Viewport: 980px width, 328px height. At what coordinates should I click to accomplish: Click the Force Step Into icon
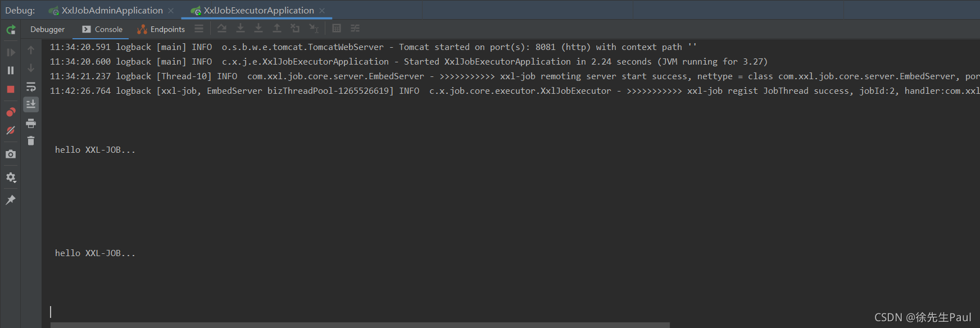coord(258,28)
